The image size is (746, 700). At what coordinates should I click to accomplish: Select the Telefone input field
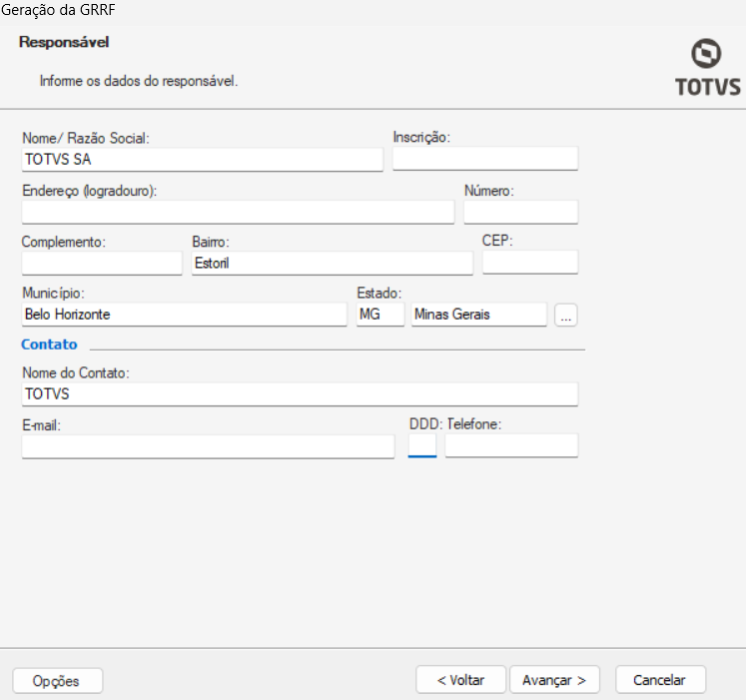512,445
